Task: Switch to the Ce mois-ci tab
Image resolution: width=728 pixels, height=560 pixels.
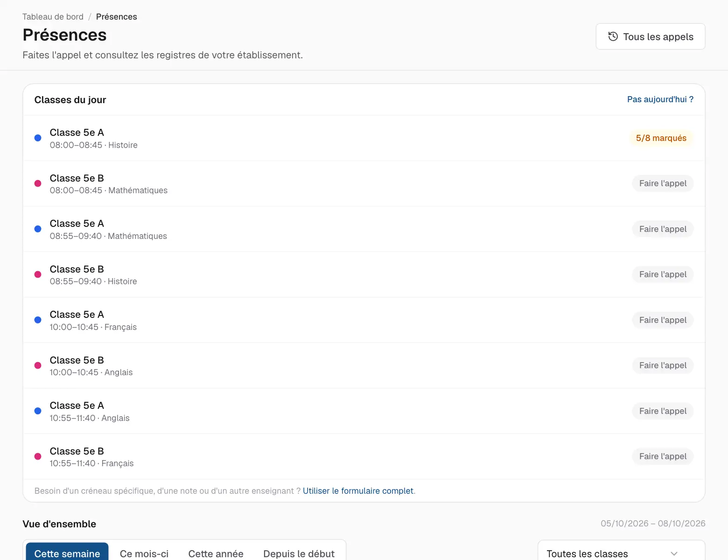Action: click(x=144, y=553)
